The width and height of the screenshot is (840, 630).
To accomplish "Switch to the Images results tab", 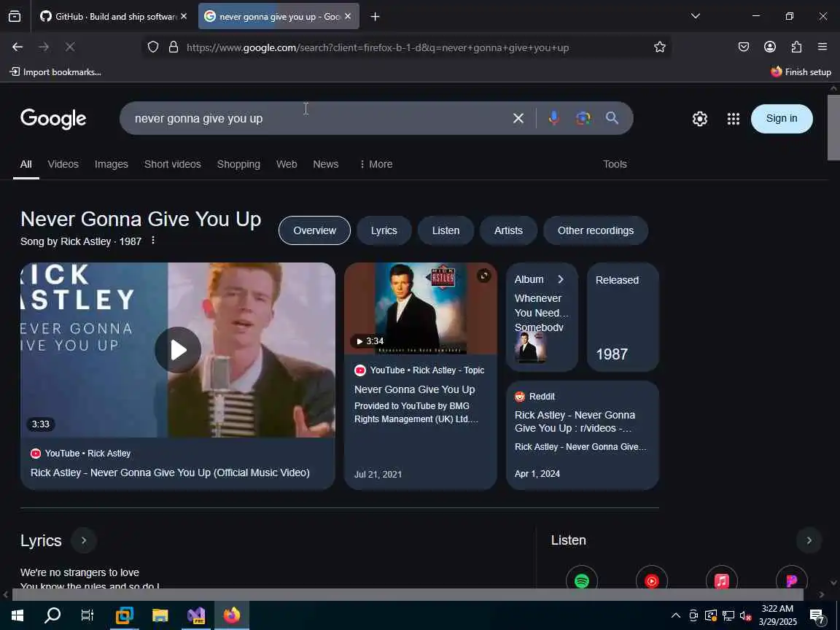I will pyautogui.click(x=112, y=164).
